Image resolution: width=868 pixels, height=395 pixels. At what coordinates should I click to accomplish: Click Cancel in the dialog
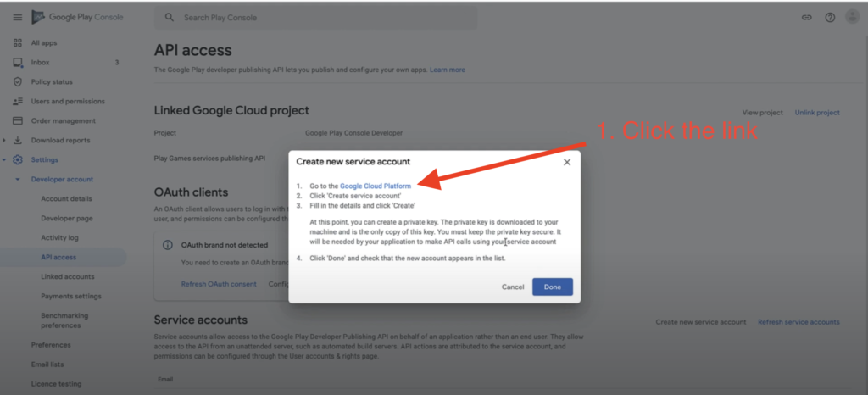click(x=513, y=287)
